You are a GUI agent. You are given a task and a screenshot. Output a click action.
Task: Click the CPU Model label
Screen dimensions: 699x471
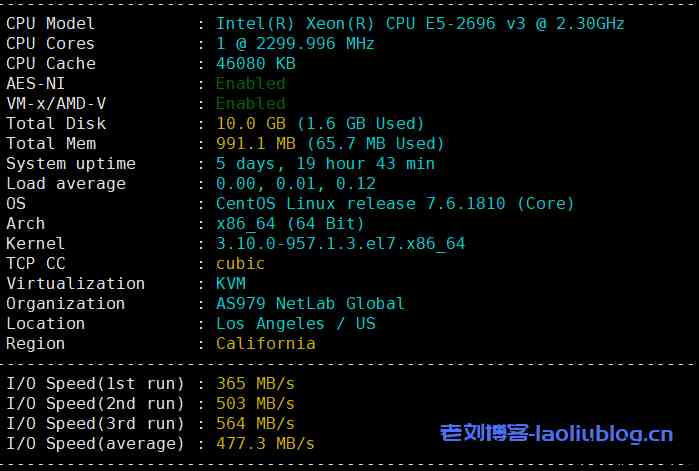pyautogui.click(x=50, y=23)
